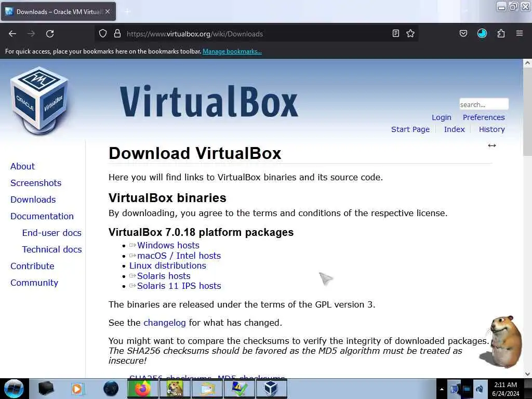The width and height of the screenshot is (532, 399).
Task: Bookmark this page with the star icon
Action: 410,33
